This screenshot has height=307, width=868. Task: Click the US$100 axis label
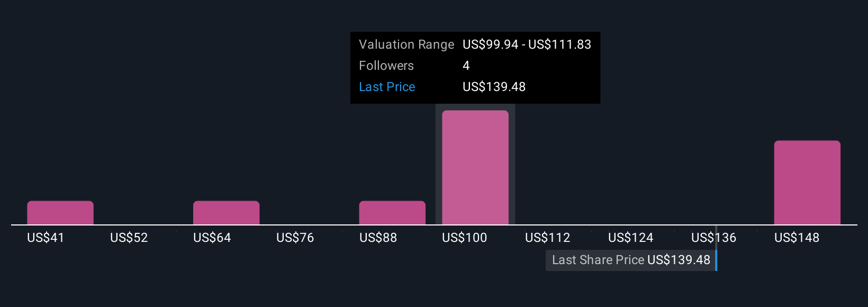tap(465, 238)
